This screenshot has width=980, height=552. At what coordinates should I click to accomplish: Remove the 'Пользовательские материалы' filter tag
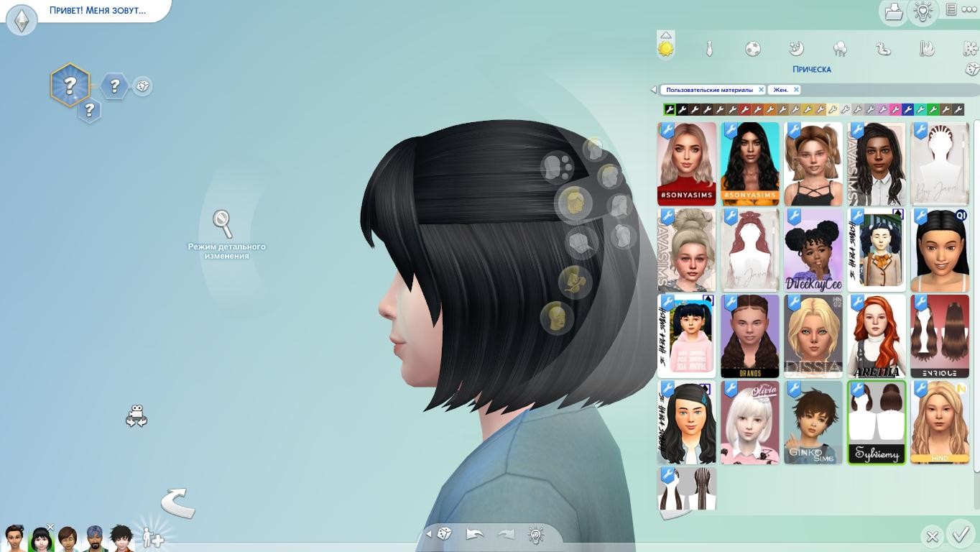(761, 90)
